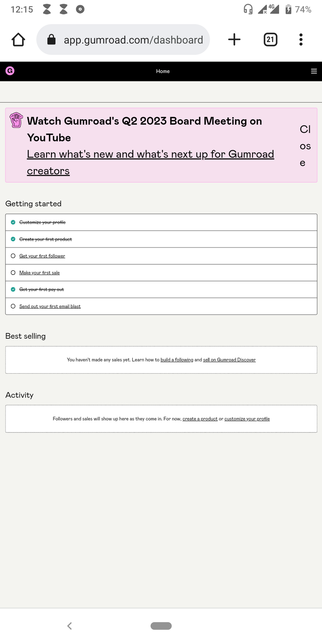Open the tab switcher showing 21 tabs

tap(270, 40)
